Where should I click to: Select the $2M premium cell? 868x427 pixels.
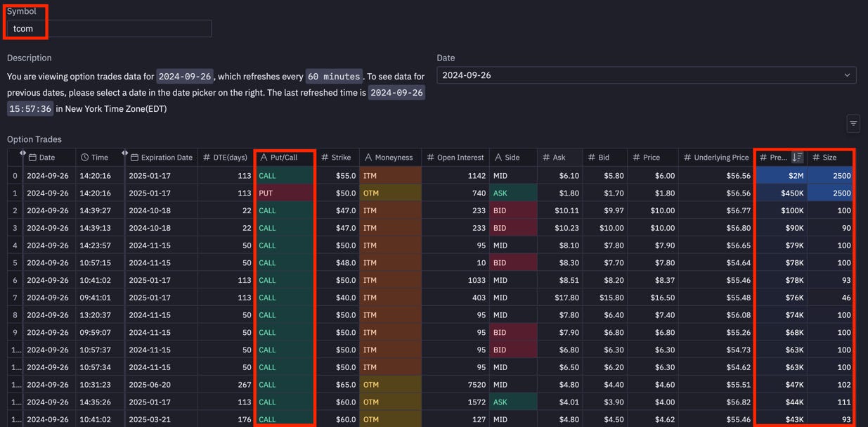(x=781, y=176)
